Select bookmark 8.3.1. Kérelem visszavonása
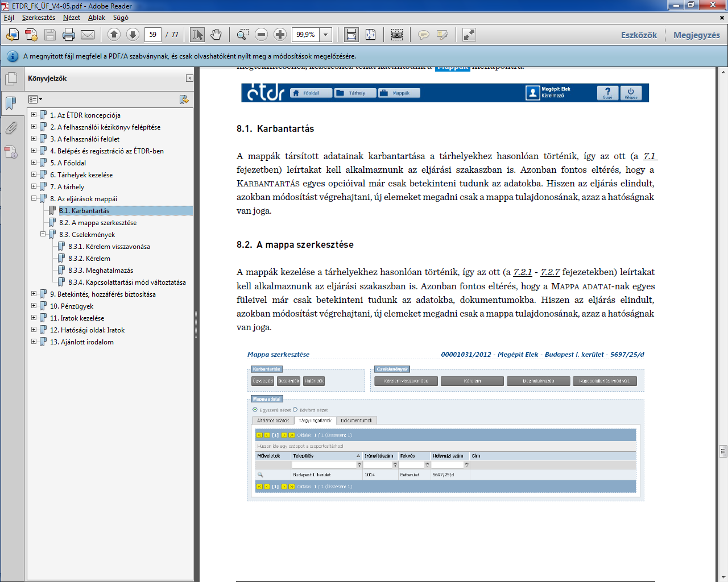728x582 pixels. click(109, 247)
